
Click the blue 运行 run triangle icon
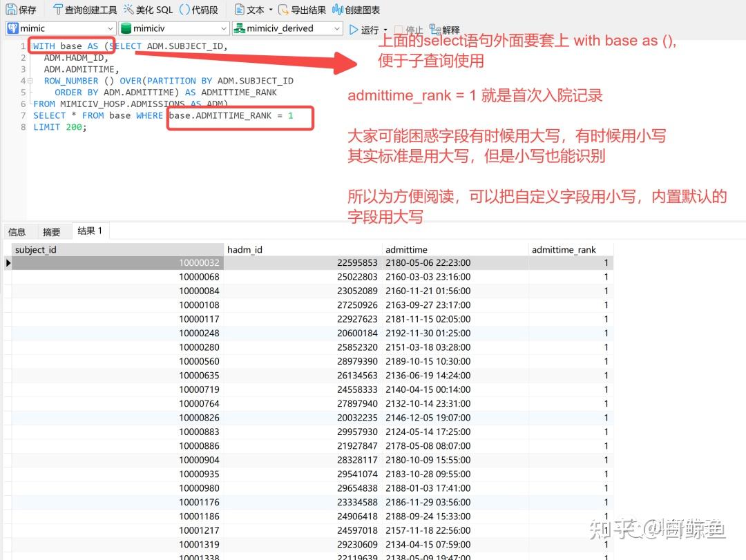pos(353,29)
